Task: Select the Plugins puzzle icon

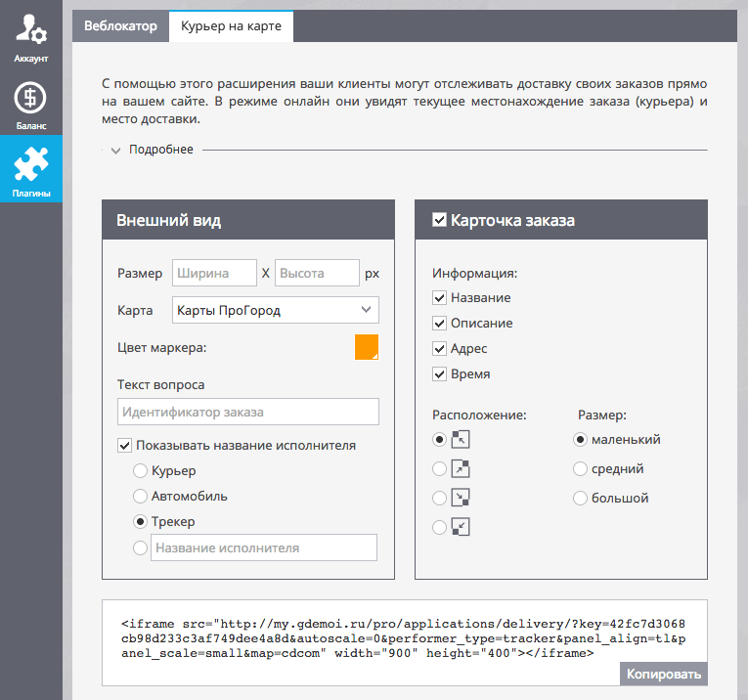Action: click(31, 167)
